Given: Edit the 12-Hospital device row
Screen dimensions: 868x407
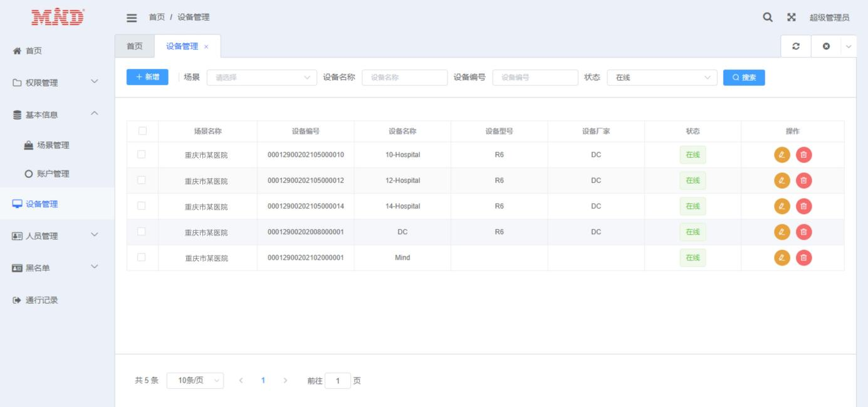Looking at the screenshot, I should click(782, 180).
